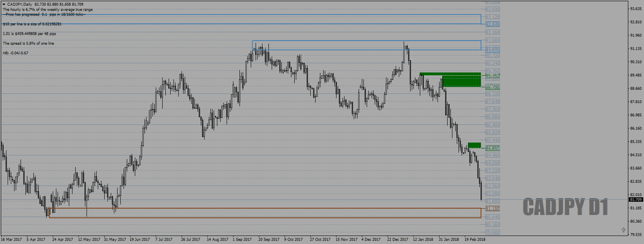Click the 'The spread is 5.8% of one line' text
The width and height of the screenshot is (644, 244).
coord(28,43)
